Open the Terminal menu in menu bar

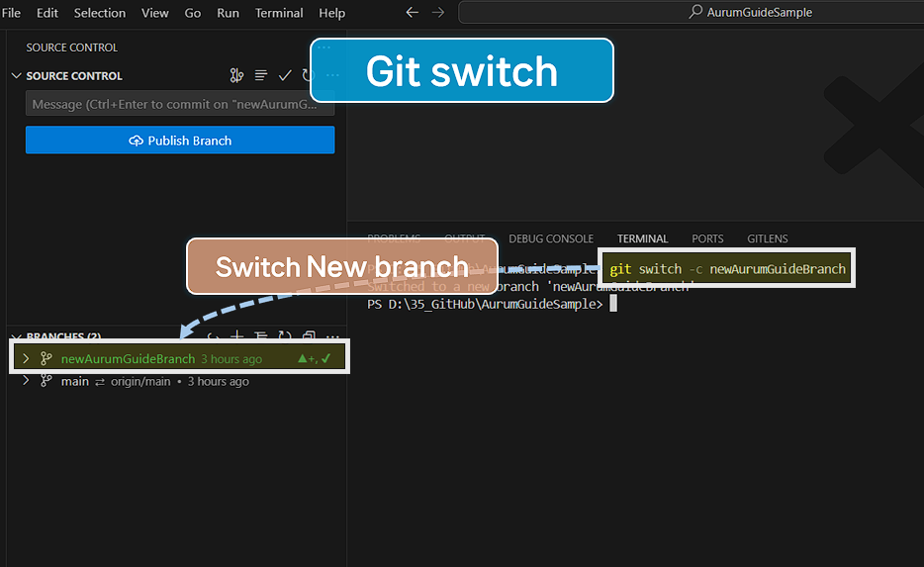(x=279, y=13)
